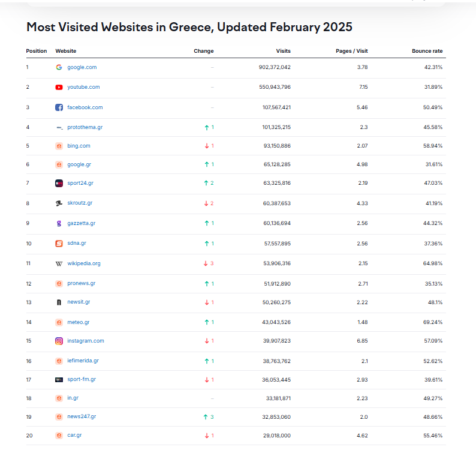Click the Bounce rate column header
This screenshot has height=450, width=476.
tap(427, 51)
